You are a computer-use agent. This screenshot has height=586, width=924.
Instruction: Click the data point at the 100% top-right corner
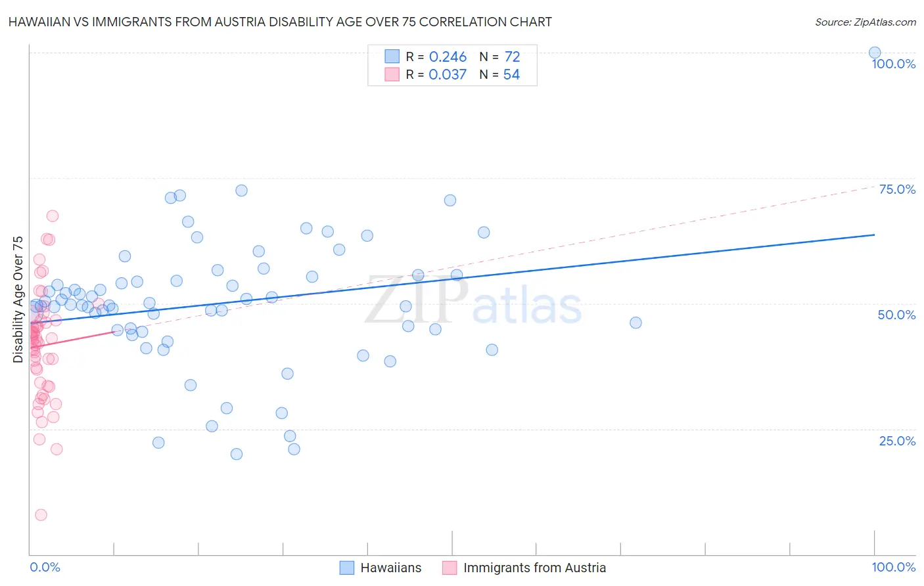pos(875,53)
